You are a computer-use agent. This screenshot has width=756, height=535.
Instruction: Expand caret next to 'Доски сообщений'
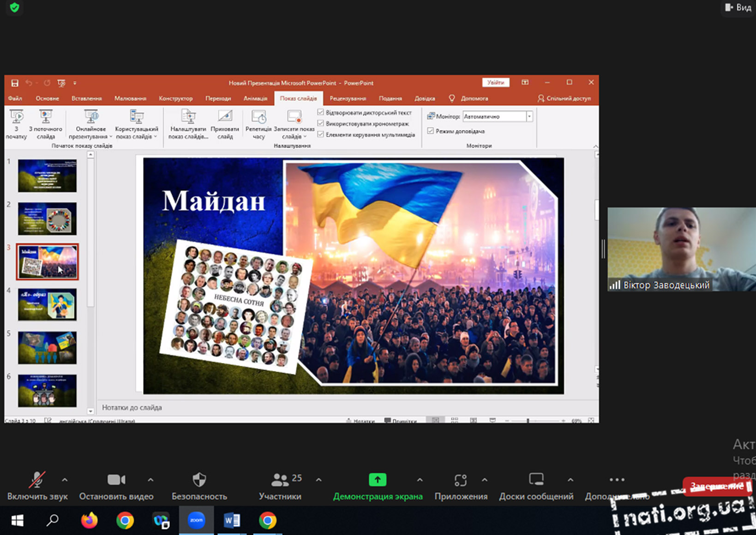click(570, 480)
